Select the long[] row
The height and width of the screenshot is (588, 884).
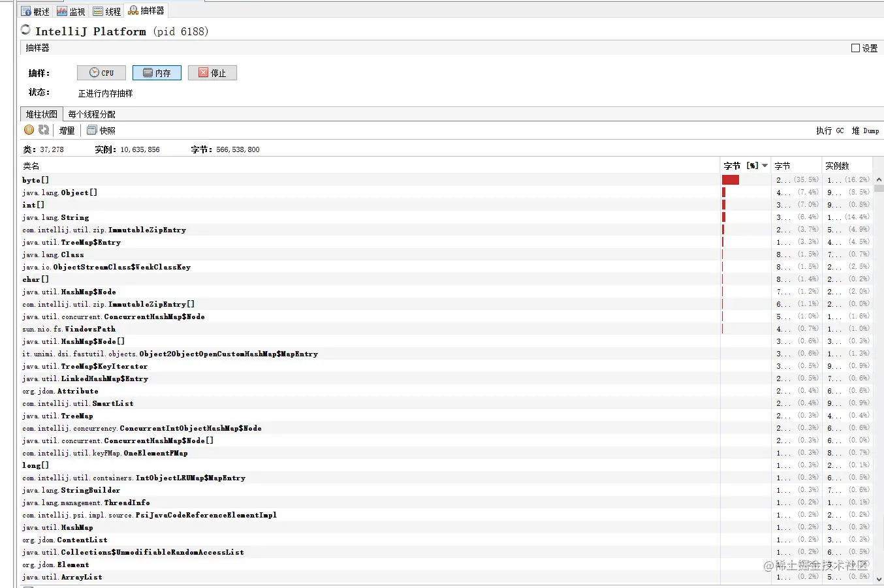coord(447,465)
